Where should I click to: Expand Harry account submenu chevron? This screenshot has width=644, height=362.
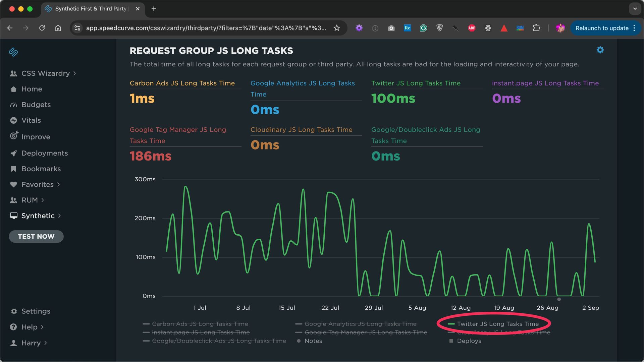coord(46,343)
